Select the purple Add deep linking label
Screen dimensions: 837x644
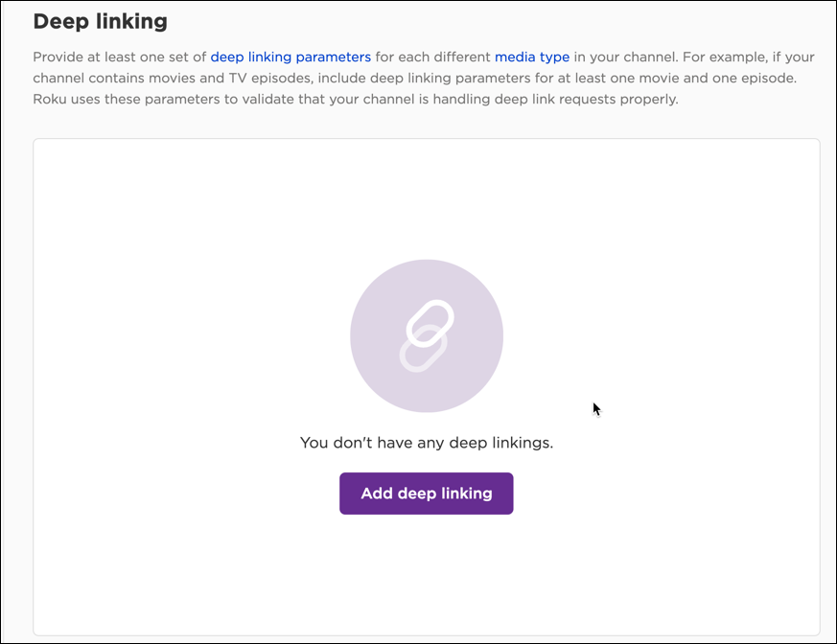(x=426, y=493)
